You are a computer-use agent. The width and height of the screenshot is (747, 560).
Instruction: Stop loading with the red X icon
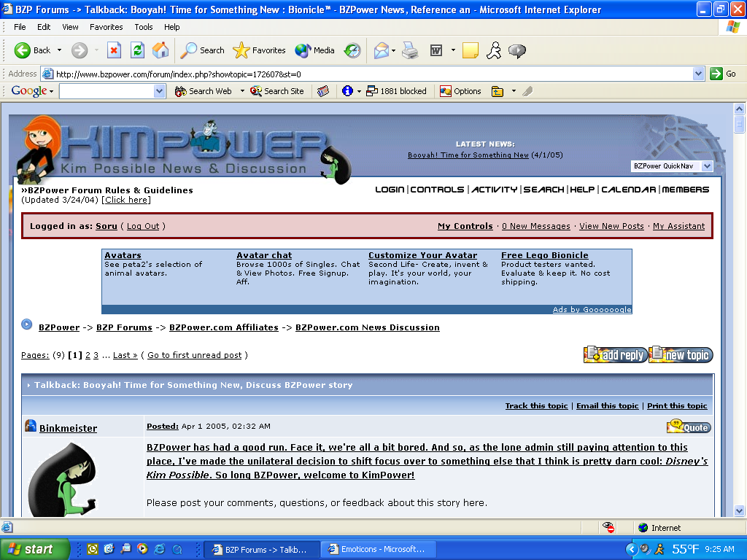(x=114, y=50)
